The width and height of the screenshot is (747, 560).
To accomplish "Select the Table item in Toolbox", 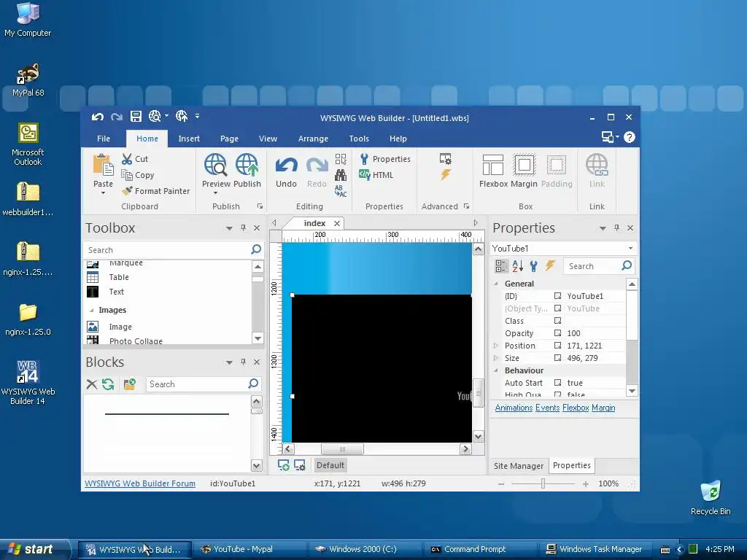I will click(119, 277).
